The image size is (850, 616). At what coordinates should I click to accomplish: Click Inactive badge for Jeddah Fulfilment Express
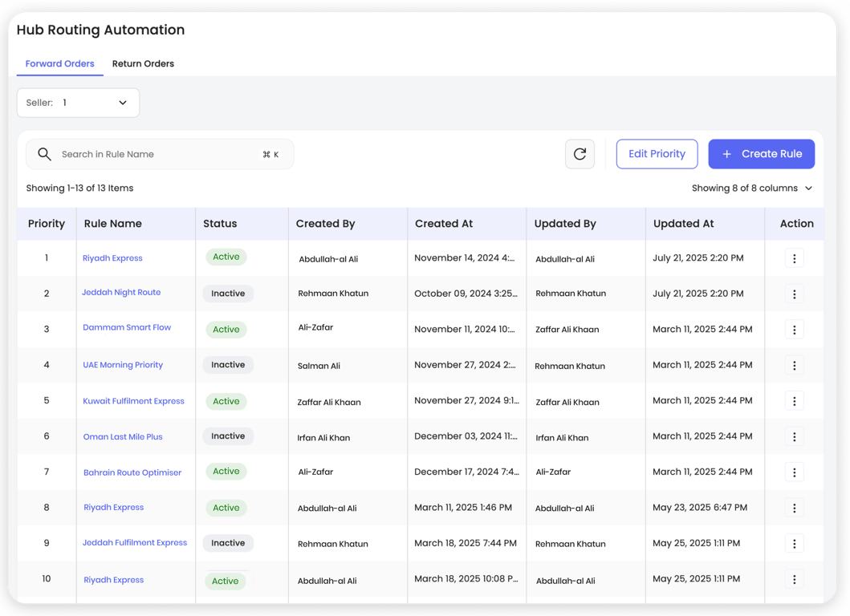coord(228,543)
